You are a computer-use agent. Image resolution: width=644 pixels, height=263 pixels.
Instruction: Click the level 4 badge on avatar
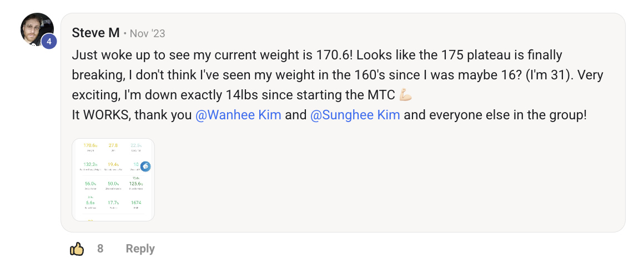pyautogui.click(x=49, y=42)
